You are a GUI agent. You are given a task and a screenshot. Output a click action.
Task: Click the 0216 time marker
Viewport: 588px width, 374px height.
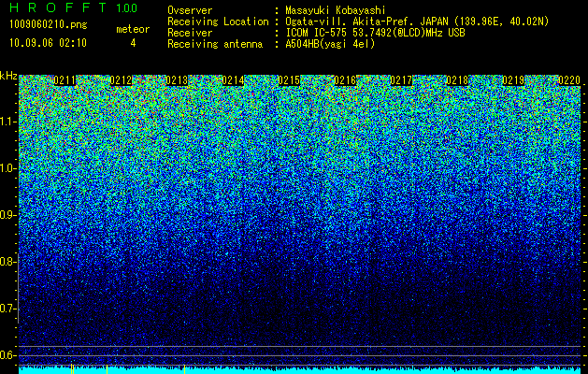tap(345, 80)
